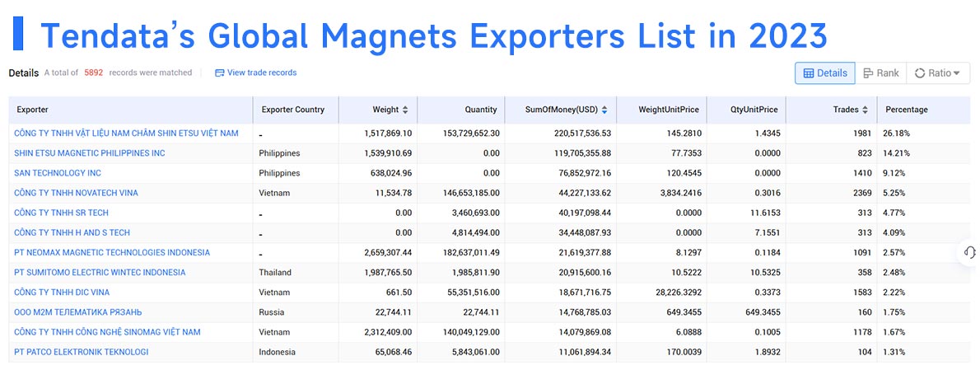Click the Indonesia country cell
The image size is (980, 370).
(x=278, y=352)
